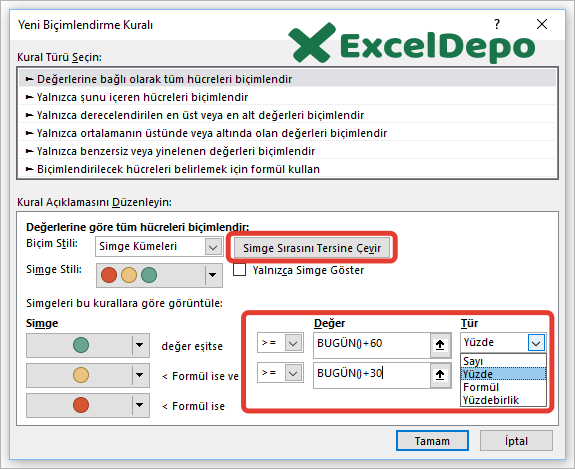Click range selector arrow beside BUGÜN()+60
This screenshot has height=469, width=575.
tap(440, 345)
